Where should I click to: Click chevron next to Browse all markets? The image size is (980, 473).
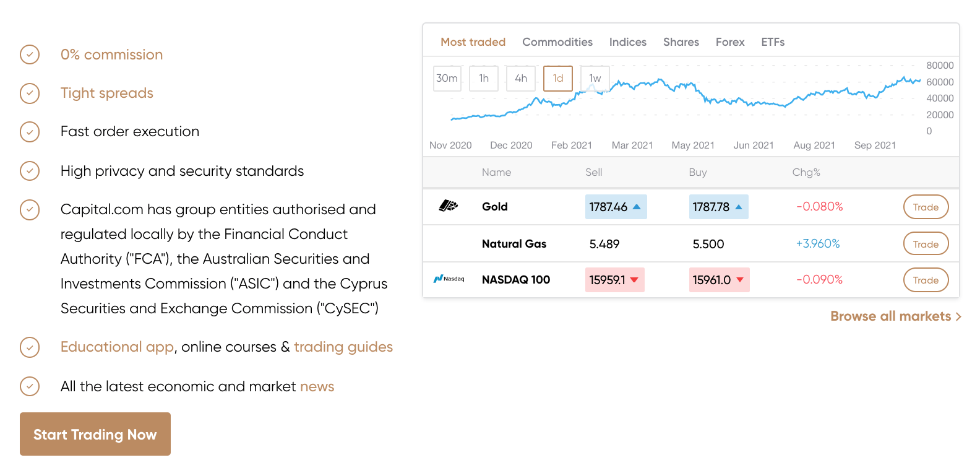tap(958, 316)
